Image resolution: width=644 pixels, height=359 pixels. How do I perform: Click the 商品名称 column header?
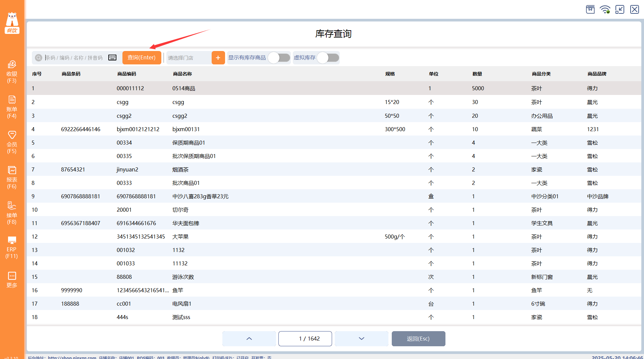pyautogui.click(x=182, y=74)
